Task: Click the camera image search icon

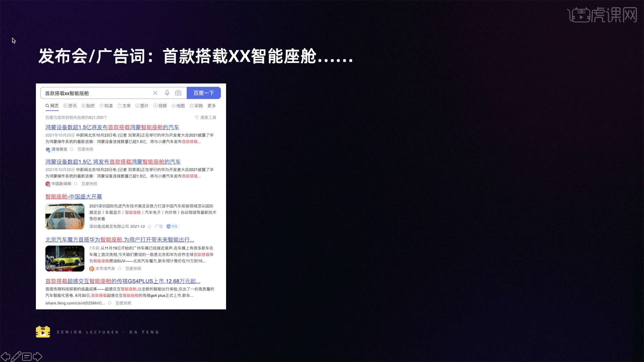Action: [x=178, y=93]
